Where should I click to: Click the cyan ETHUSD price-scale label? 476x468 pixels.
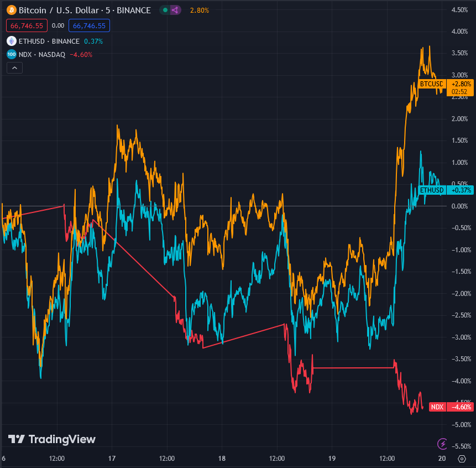[x=432, y=190]
